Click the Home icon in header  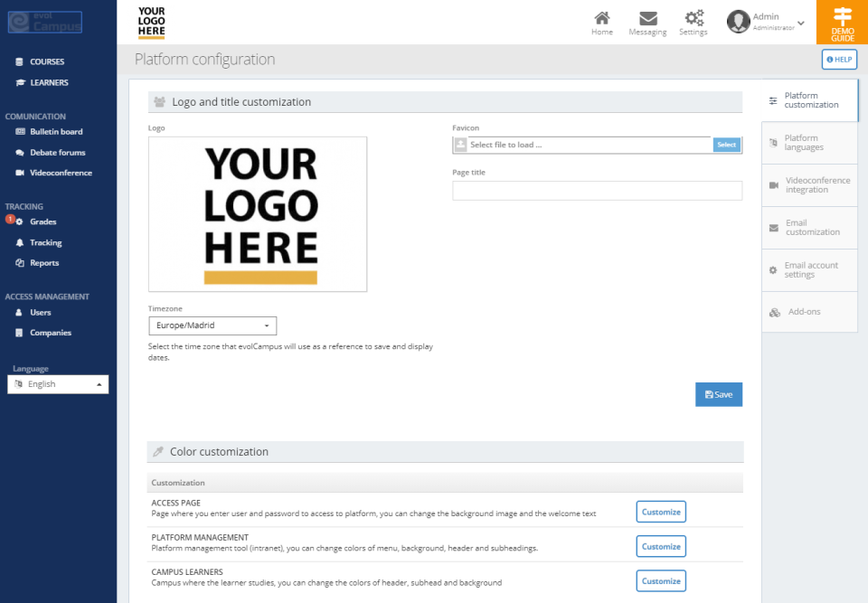602,18
